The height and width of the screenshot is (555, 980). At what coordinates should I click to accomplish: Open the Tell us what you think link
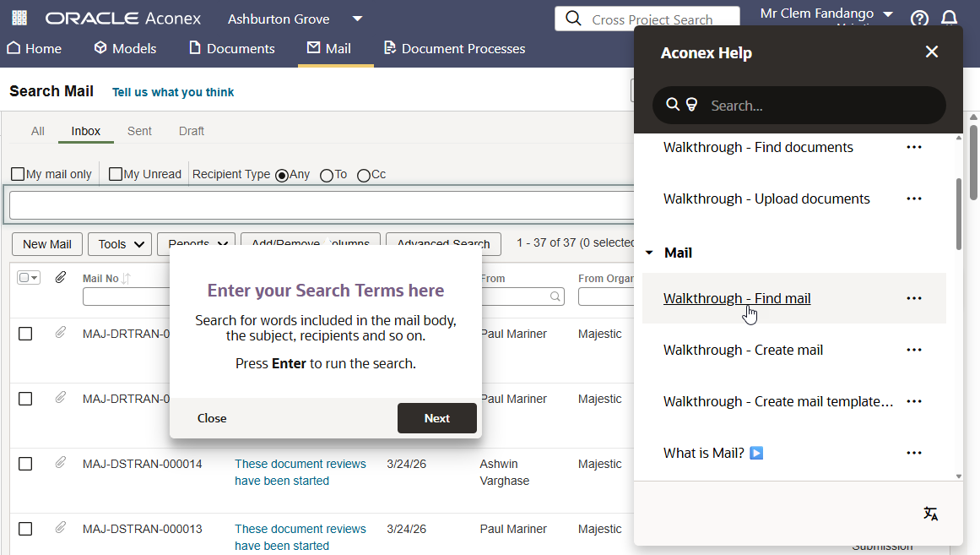tap(173, 92)
